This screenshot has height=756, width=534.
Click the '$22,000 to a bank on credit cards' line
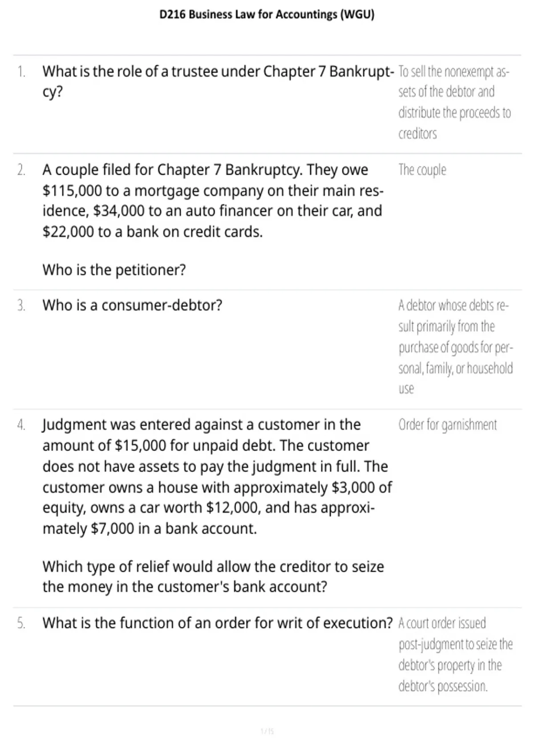(152, 232)
